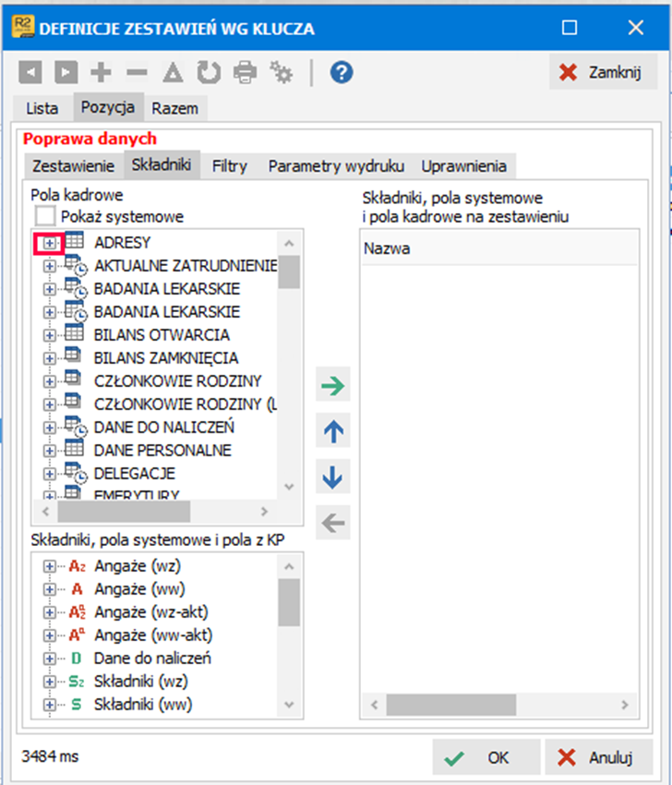This screenshot has height=785, width=672.
Task: Cancel with the Anuluj button
Action: click(599, 757)
